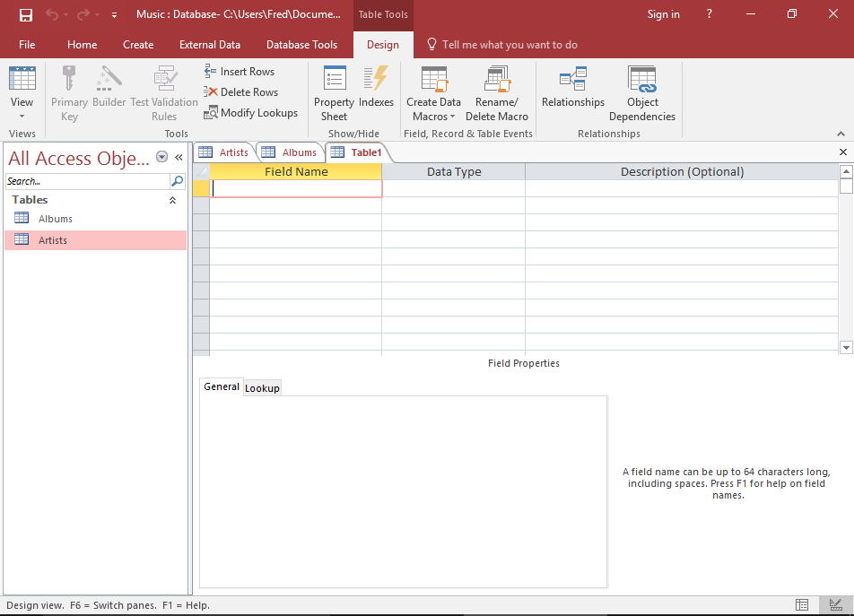
Task: Click the Sign in link
Action: pos(664,14)
